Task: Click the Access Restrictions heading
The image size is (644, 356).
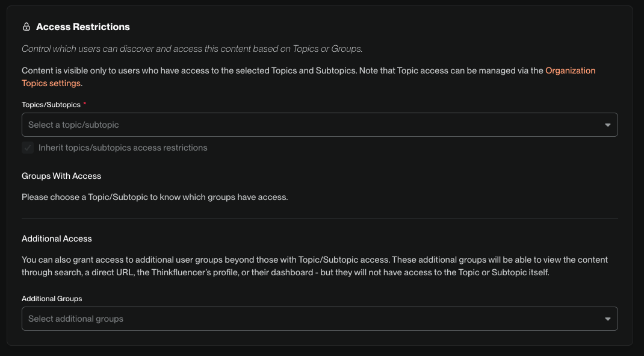Action: pyautogui.click(x=83, y=27)
